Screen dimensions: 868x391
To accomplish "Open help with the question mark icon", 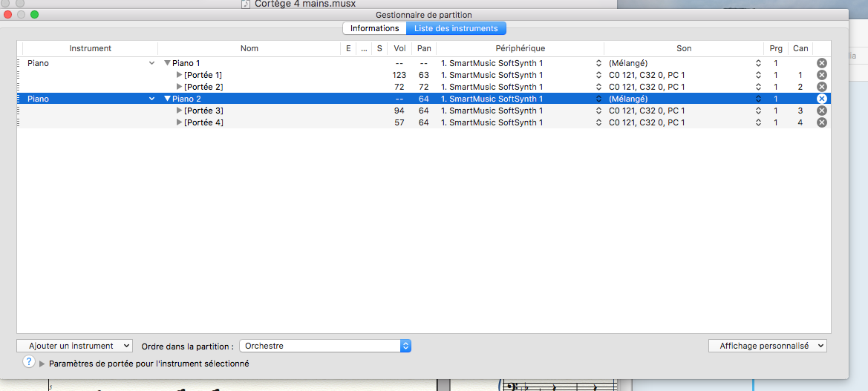I will [29, 362].
